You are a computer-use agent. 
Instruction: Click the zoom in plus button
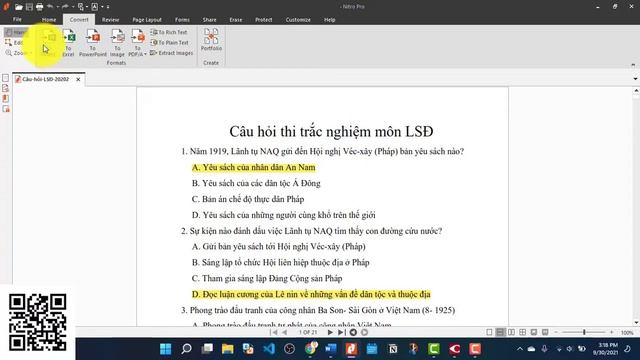pyautogui.click(x=611, y=332)
